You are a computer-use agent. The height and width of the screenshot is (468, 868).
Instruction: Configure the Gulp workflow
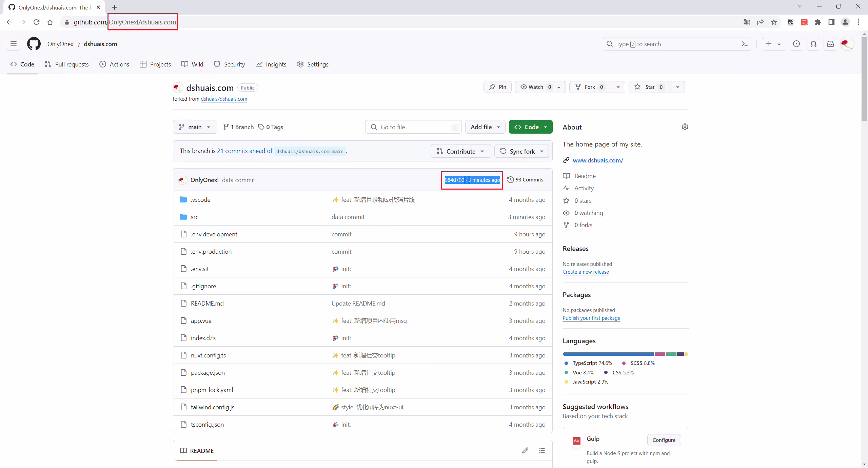pyautogui.click(x=664, y=440)
